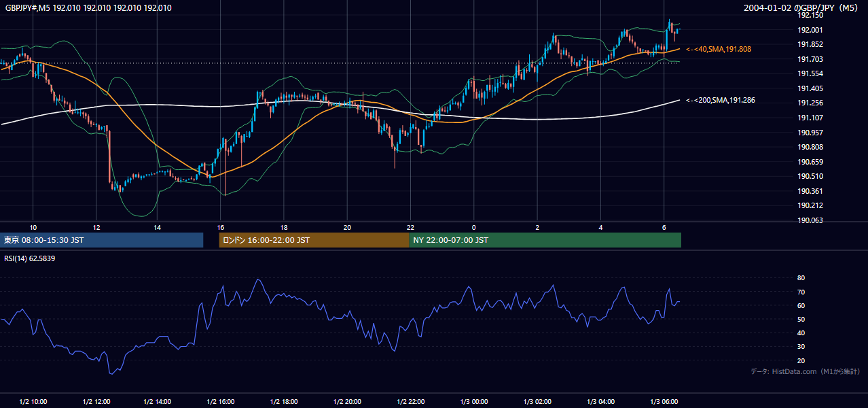Click price axis value 191.256
The height and width of the screenshot is (408, 868).
pos(810,103)
